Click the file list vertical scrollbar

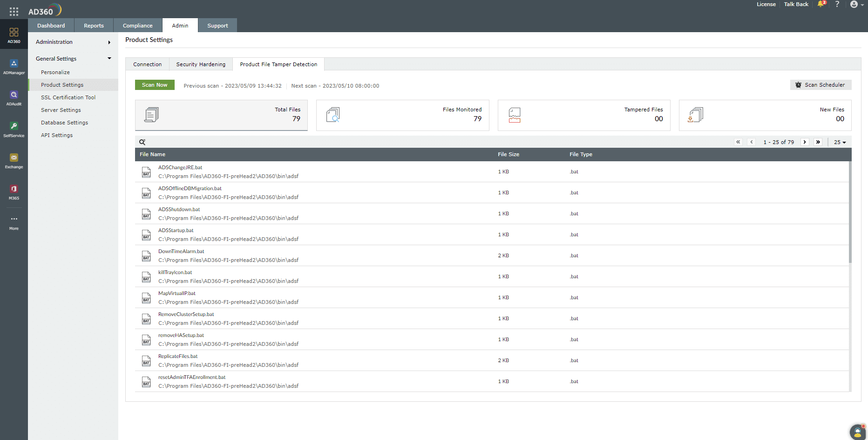850,212
